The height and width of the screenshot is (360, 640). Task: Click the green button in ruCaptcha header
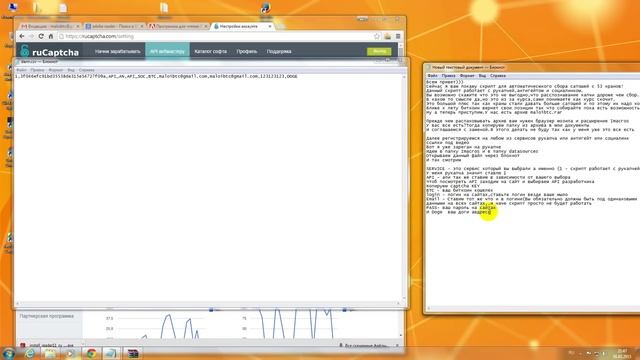pos(379,51)
